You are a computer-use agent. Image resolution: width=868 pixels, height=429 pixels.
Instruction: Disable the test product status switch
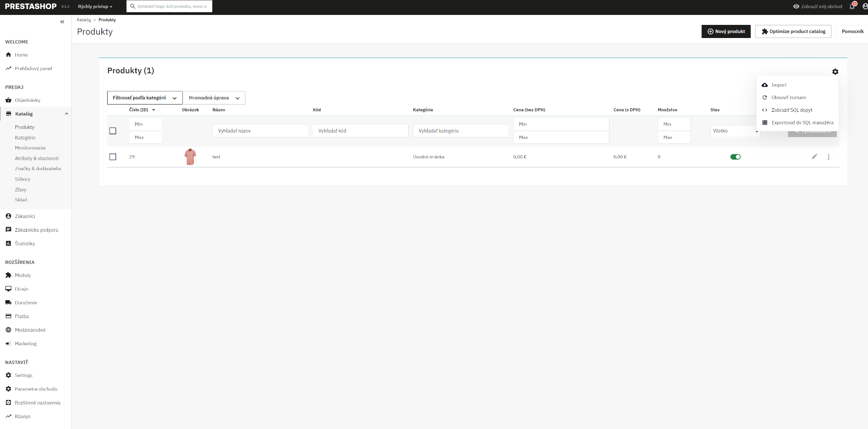click(x=736, y=157)
